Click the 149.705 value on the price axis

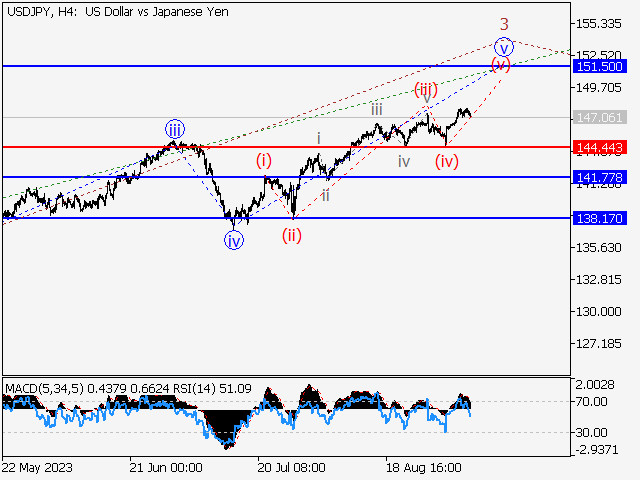(598, 87)
